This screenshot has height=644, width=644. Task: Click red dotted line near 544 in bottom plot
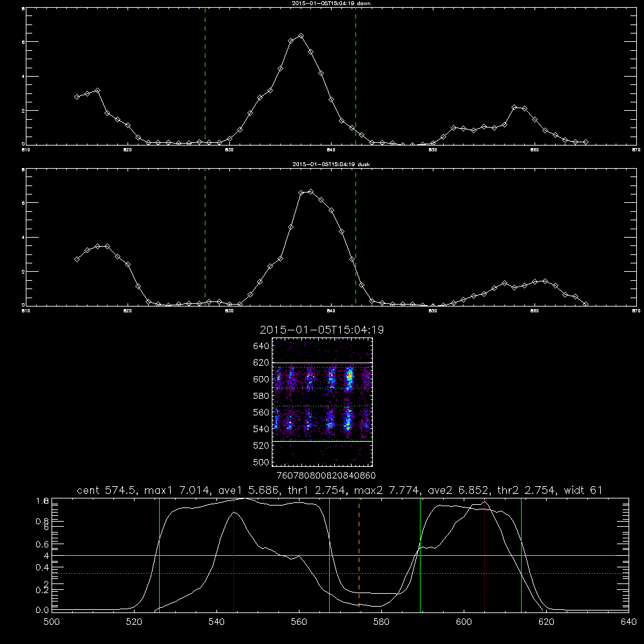click(x=233, y=554)
